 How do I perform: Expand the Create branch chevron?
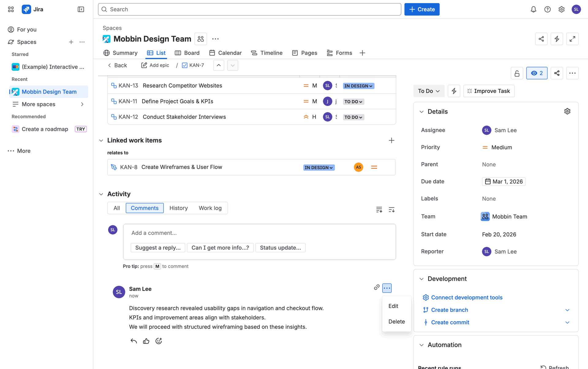coord(567,310)
